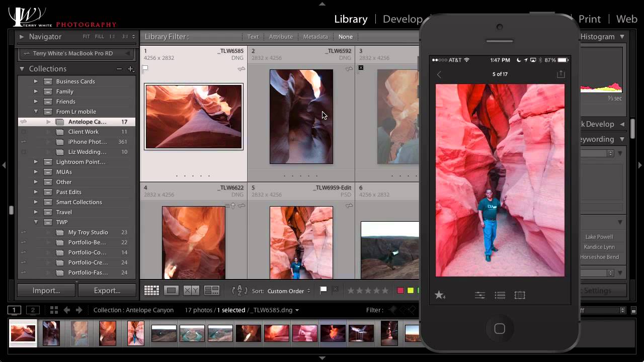Tap the back arrow on the phone
Image resolution: width=644 pixels, height=362 pixels.
(x=439, y=74)
